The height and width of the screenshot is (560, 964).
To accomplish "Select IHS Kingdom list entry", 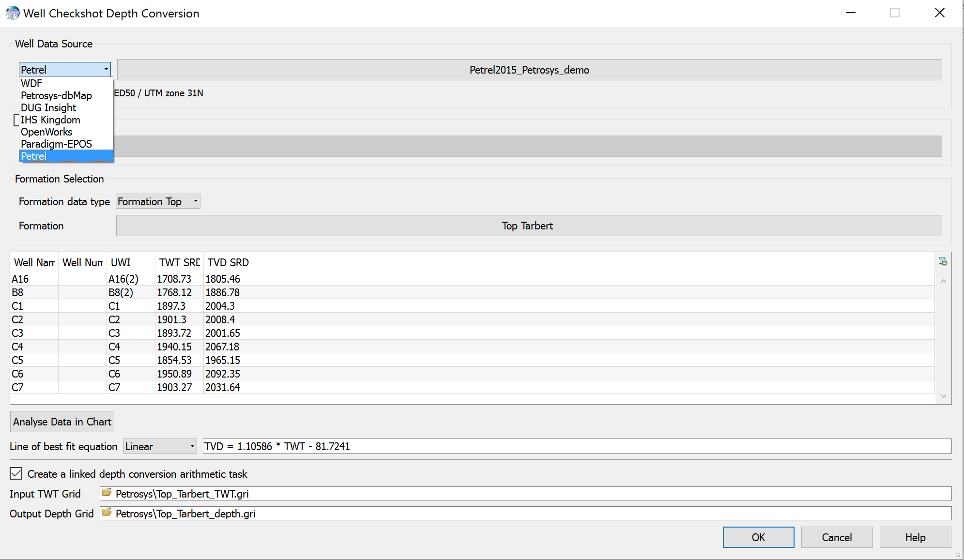I will tap(51, 120).
